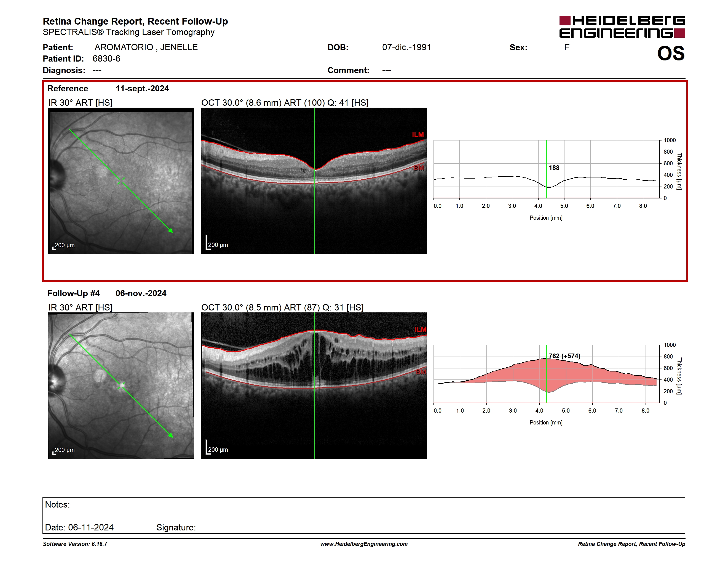The height and width of the screenshot is (563, 728).
Task: Click the '188' thickness value
Action: click(x=554, y=168)
